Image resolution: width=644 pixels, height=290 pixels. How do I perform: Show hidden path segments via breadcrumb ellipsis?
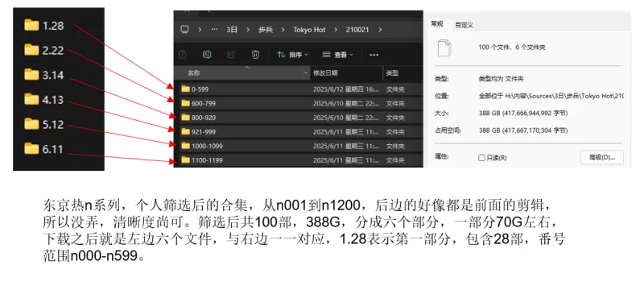coord(214,30)
